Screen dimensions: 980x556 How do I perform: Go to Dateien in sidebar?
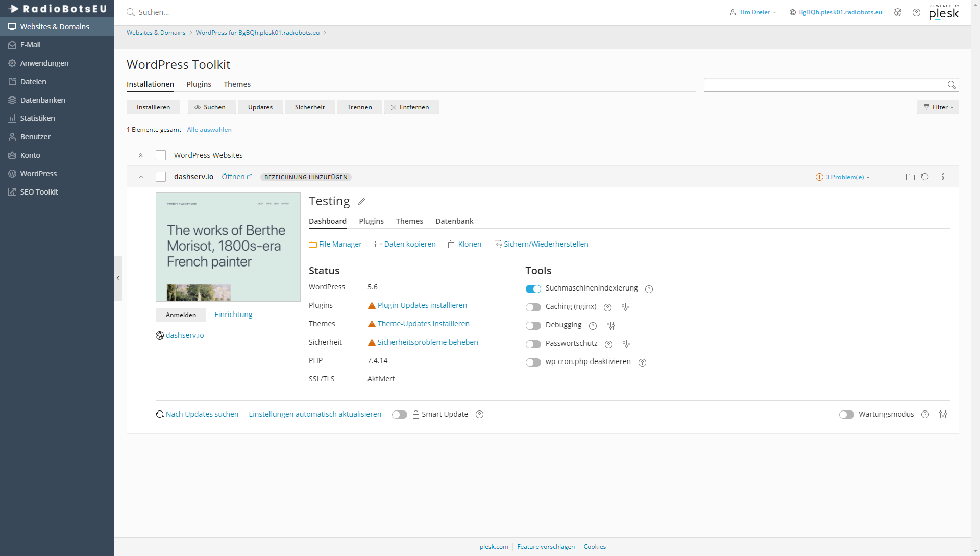[57, 82]
